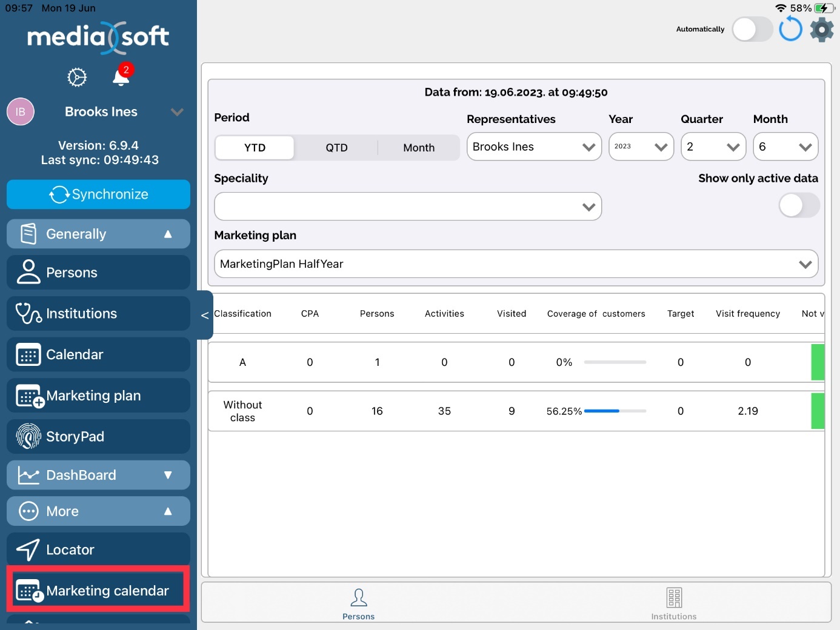This screenshot has width=840, height=630.
Task: Open Locator in the sidebar
Action: click(x=98, y=549)
